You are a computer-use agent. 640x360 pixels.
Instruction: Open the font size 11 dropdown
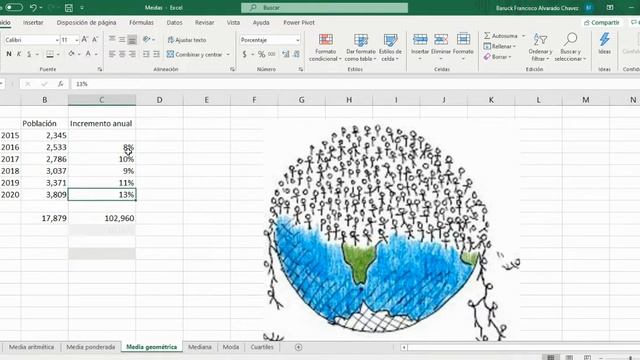pos(77,40)
